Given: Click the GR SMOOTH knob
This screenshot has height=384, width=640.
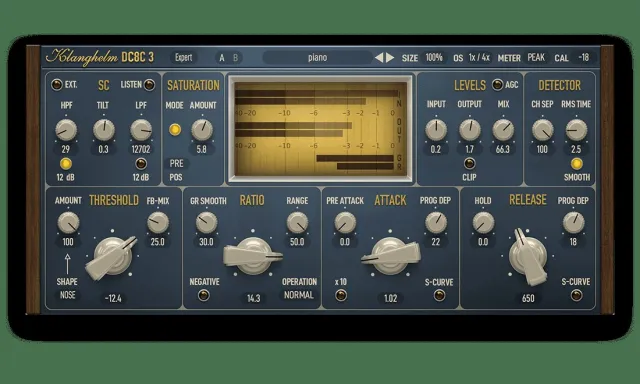Looking at the screenshot, I should pyautogui.click(x=207, y=222).
